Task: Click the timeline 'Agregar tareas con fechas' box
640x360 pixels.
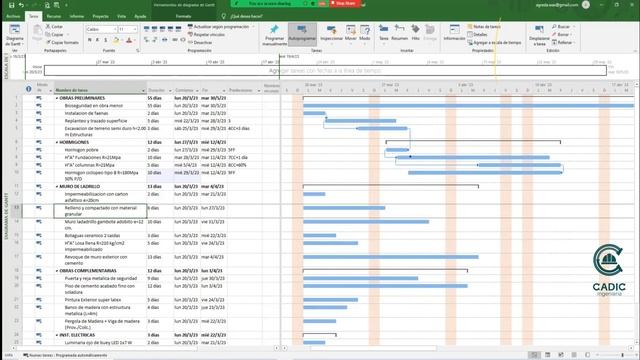Action: [325, 71]
